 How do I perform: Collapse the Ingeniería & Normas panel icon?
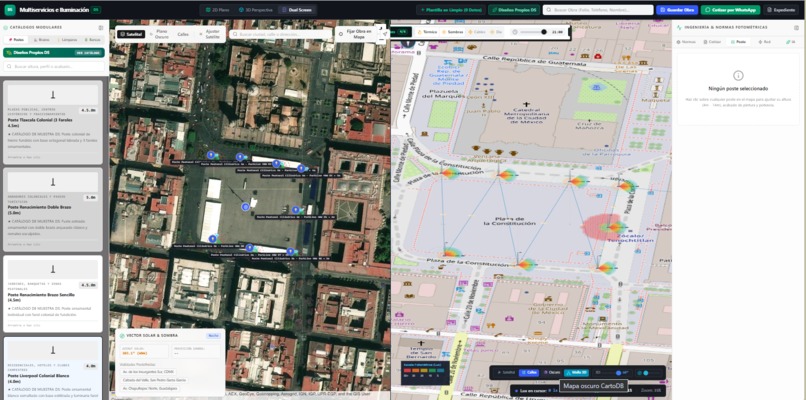point(797,27)
